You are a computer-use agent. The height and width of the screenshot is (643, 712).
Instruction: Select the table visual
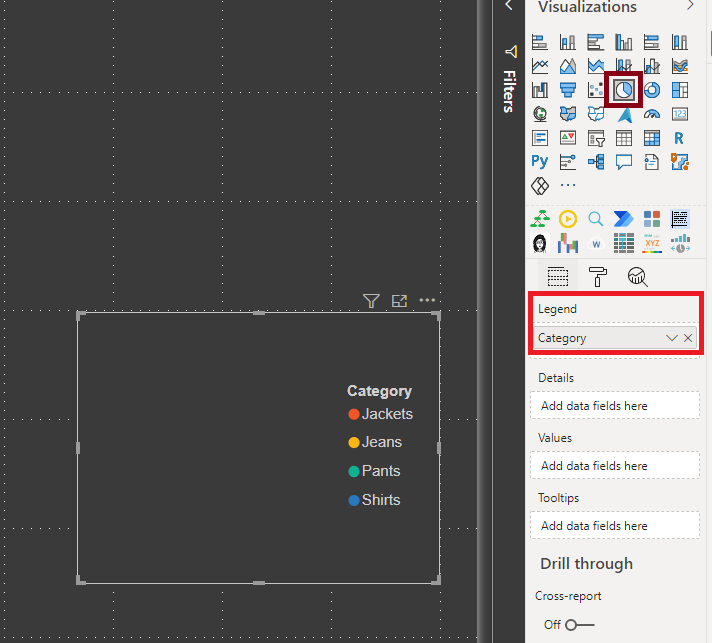point(623,138)
